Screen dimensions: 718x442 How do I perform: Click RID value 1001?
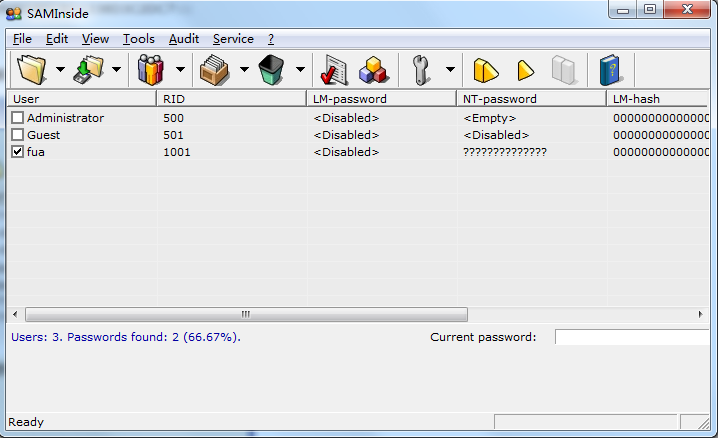[177, 152]
